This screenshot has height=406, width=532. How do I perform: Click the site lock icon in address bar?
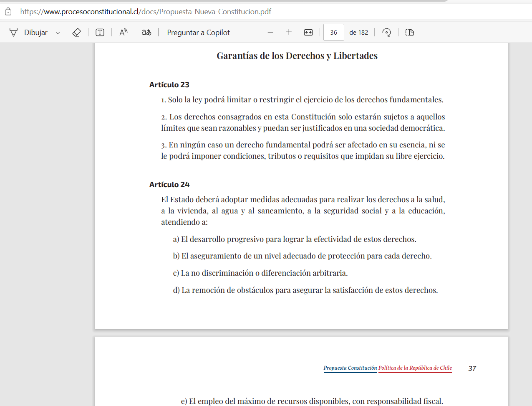pos(8,12)
